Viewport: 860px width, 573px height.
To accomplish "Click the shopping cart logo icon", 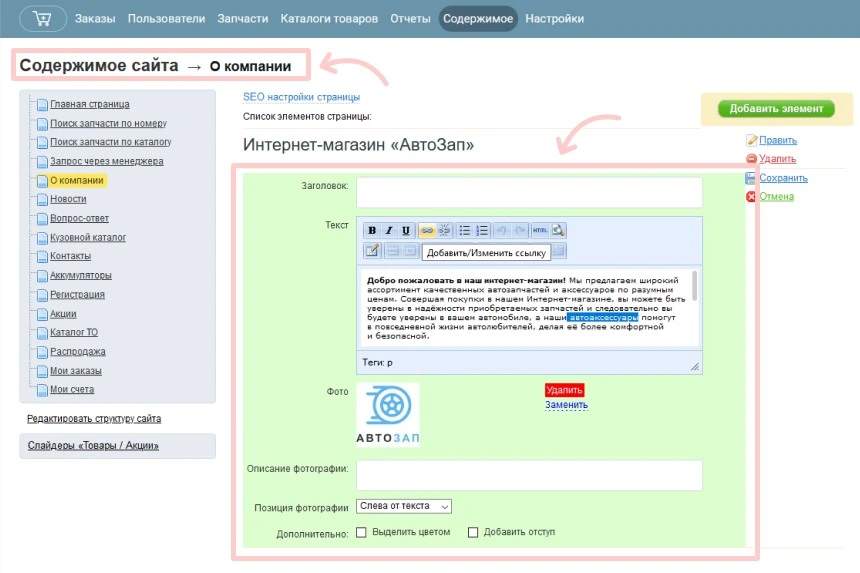I will pos(43,18).
